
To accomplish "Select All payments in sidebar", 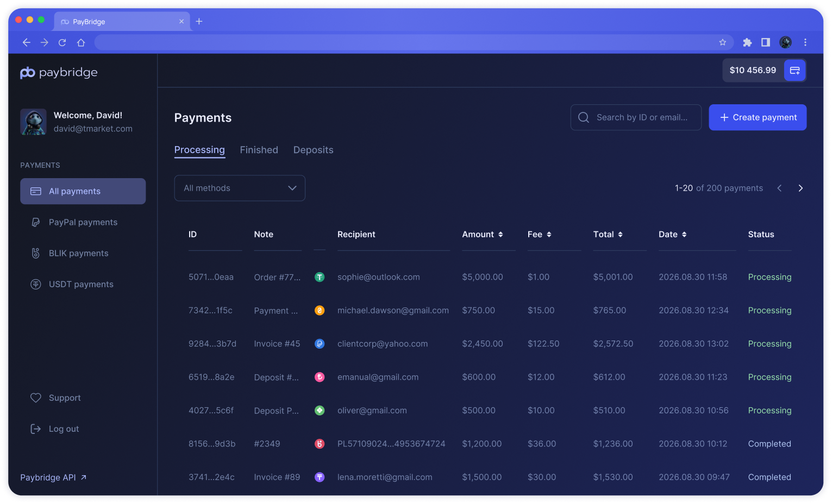I will click(83, 191).
